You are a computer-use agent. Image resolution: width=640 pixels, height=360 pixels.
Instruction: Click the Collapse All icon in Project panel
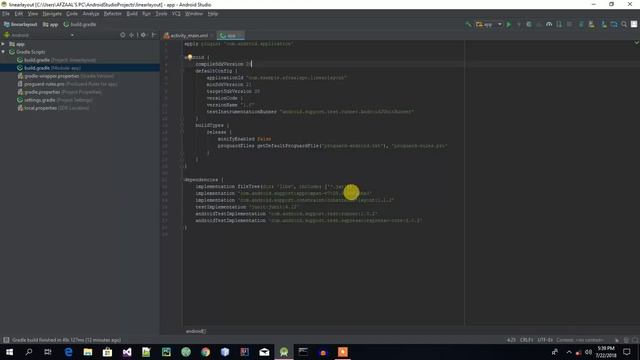[131, 35]
